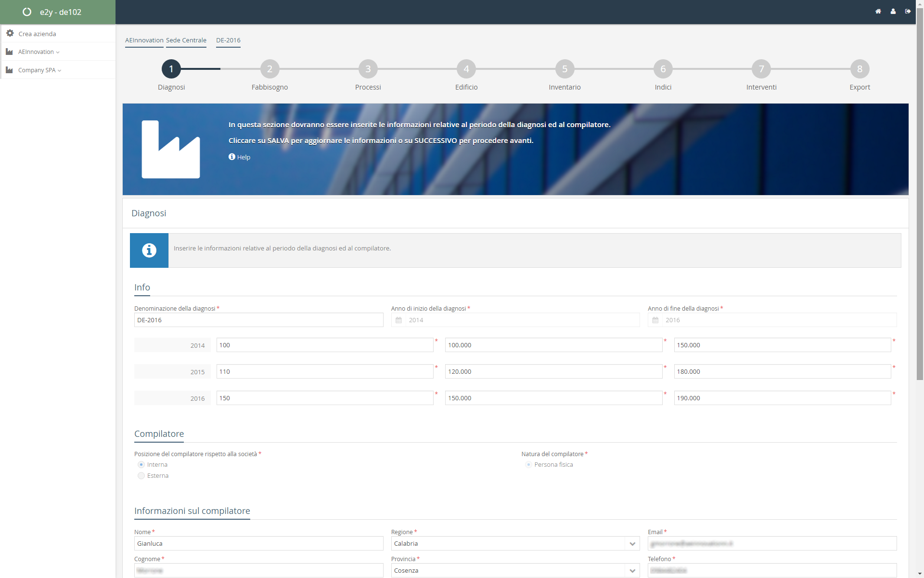
Task: Open the user profile icon
Action: click(x=893, y=11)
